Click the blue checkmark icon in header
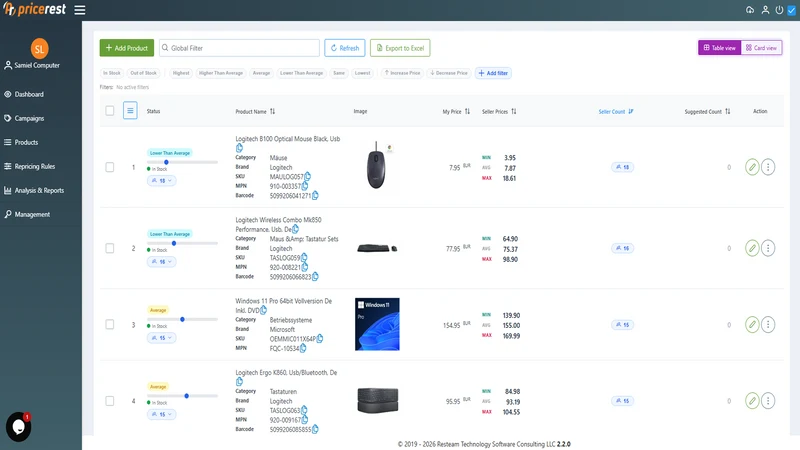The width and height of the screenshot is (800, 450). [791, 10]
